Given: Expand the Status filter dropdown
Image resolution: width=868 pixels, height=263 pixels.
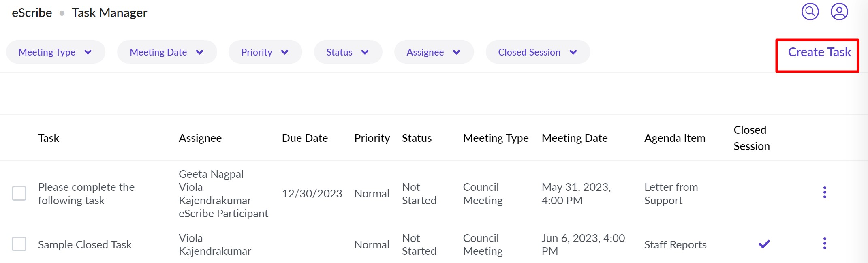Looking at the screenshot, I should [x=348, y=52].
